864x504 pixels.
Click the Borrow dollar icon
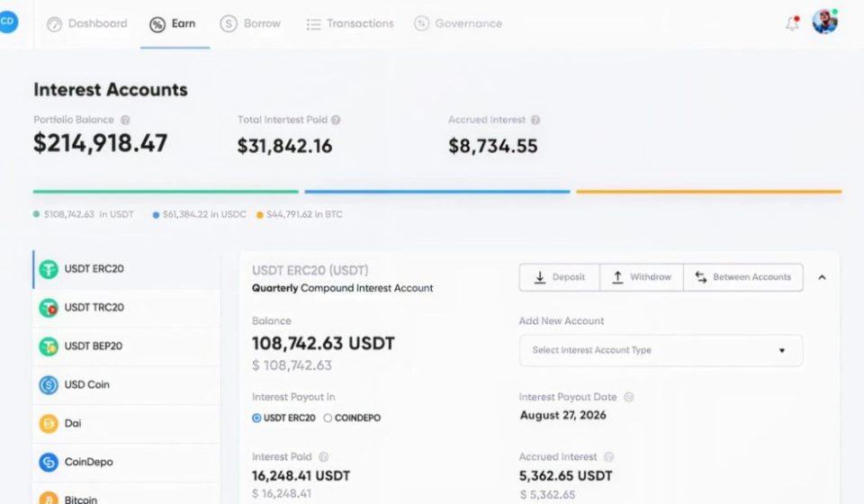click(229, 23)
